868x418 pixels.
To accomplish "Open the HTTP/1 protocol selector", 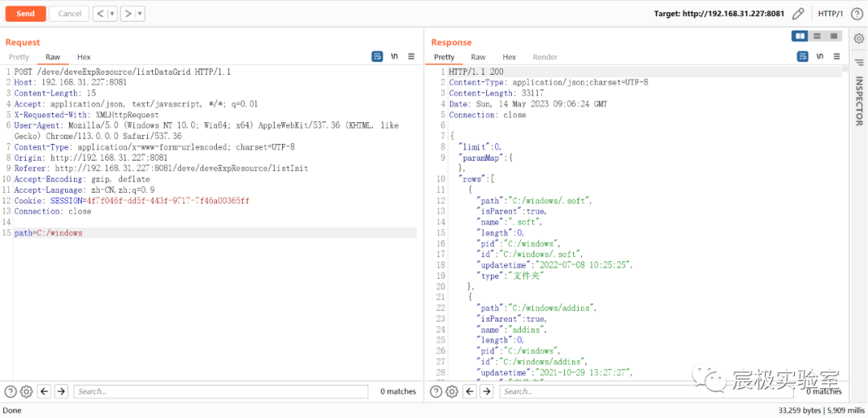I will point(830,14).
